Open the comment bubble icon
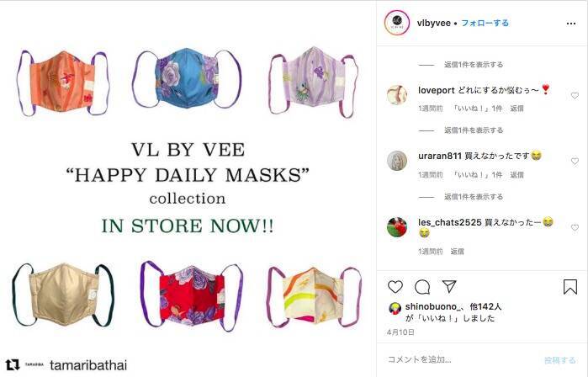 pyautogui.click(x=422, y=287)
